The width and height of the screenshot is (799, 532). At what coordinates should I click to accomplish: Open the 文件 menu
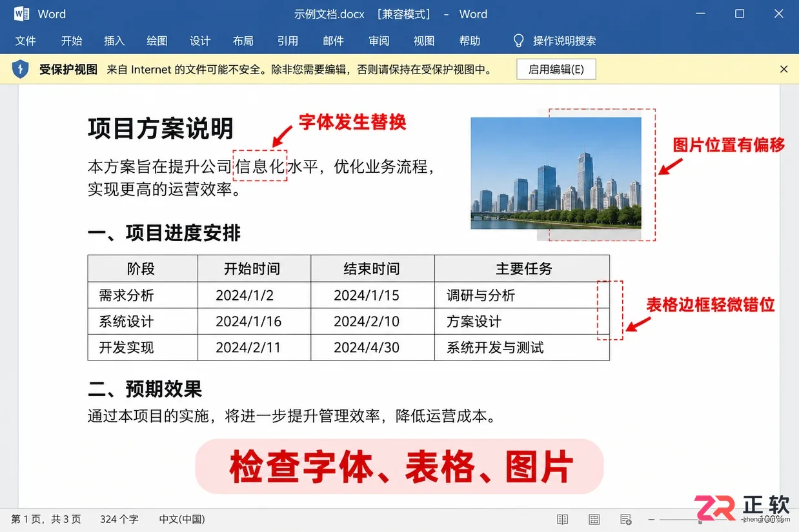tap(26, 41)
